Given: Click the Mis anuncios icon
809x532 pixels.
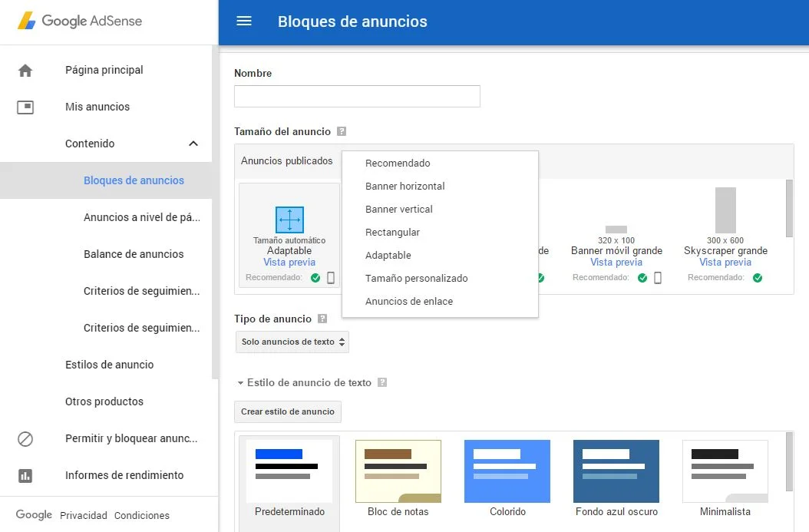Looking at the screenshot, I should (25, 107).
